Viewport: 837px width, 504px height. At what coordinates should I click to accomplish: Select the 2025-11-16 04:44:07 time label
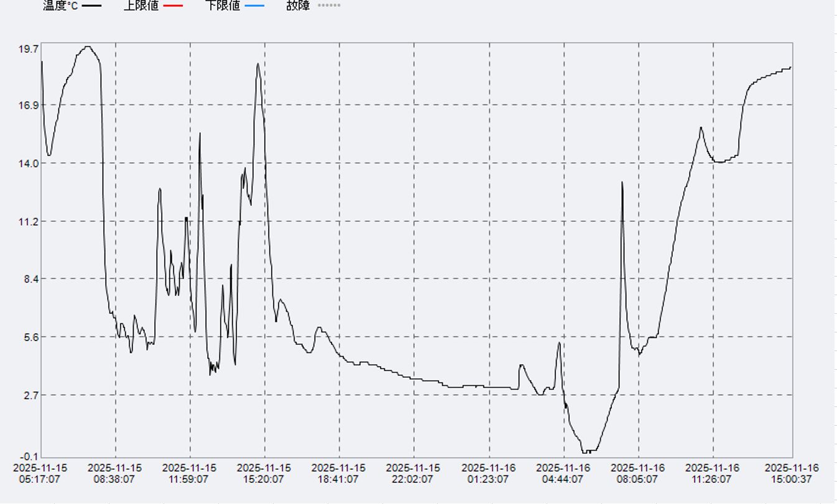pos(563,474)
